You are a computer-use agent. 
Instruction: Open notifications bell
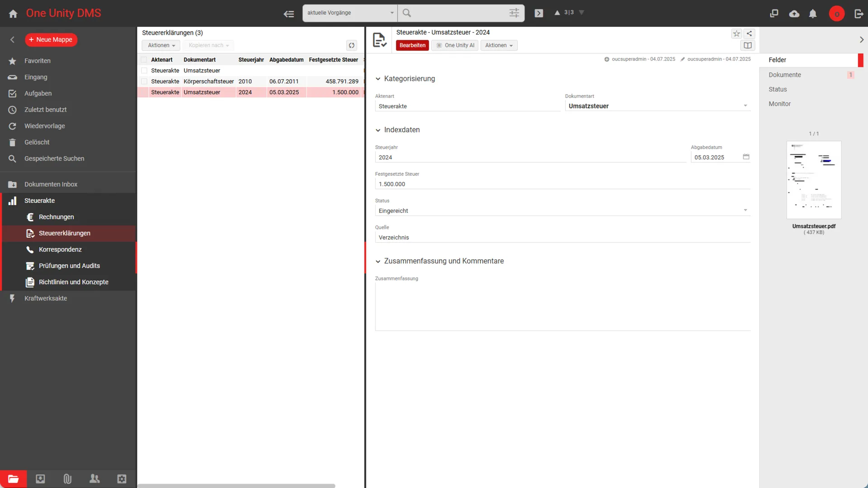coord(813,14)
